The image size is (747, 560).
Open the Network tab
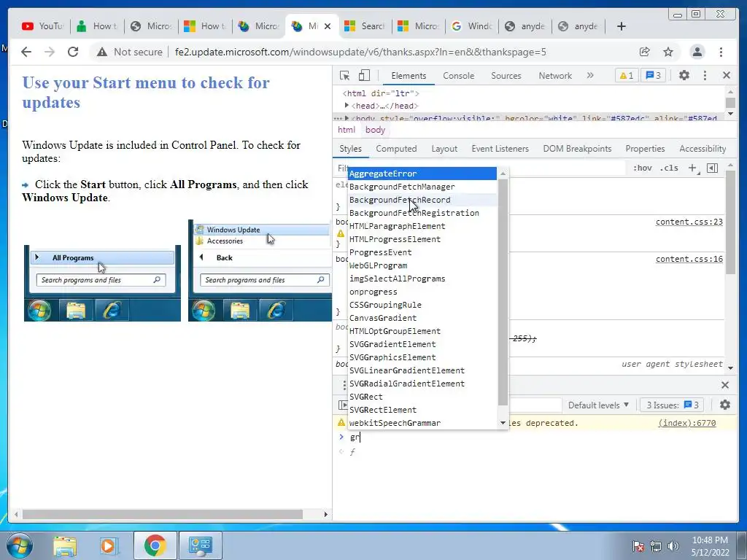pos(555,76)
